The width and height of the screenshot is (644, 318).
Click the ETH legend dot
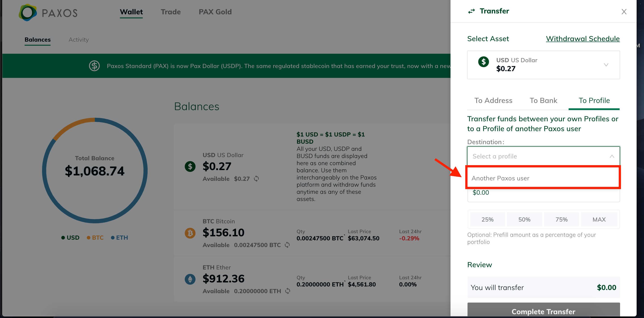[113, 238]
